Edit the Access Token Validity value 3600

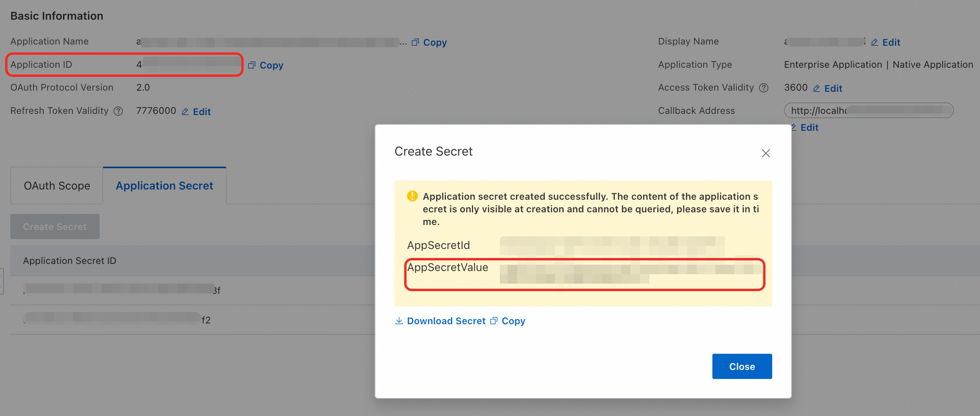(x=828, y=88)
